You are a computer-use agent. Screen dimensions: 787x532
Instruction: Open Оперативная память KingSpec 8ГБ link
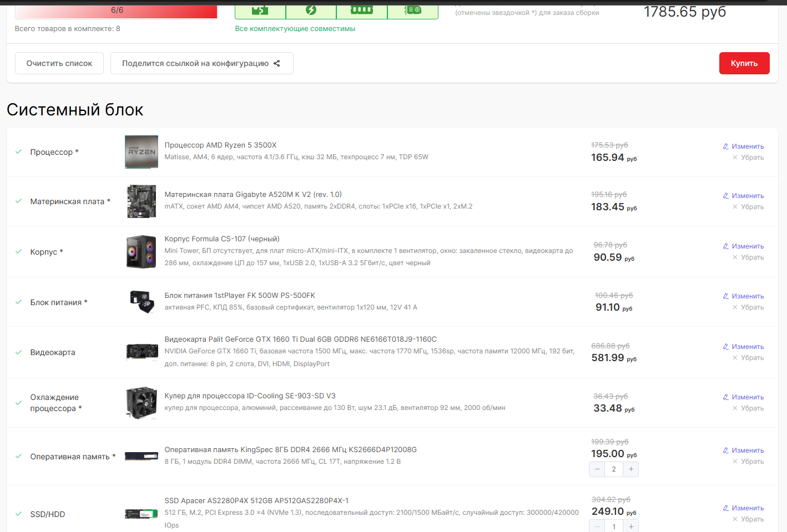pos(290,449)
